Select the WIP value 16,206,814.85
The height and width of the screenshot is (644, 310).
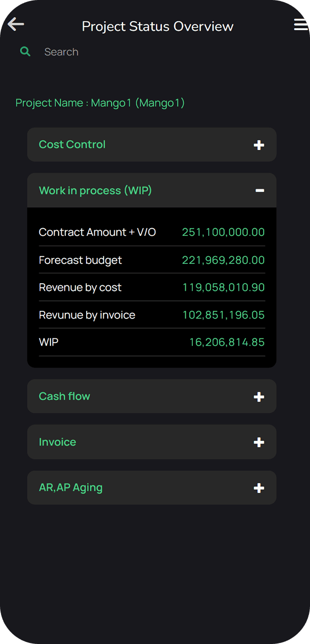227,342
